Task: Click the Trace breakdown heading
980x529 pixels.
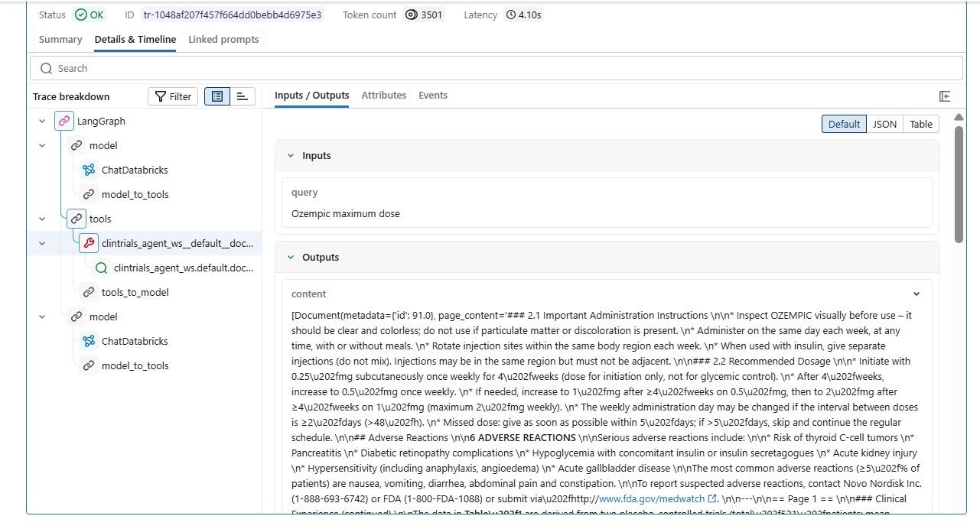Action: 71,96
